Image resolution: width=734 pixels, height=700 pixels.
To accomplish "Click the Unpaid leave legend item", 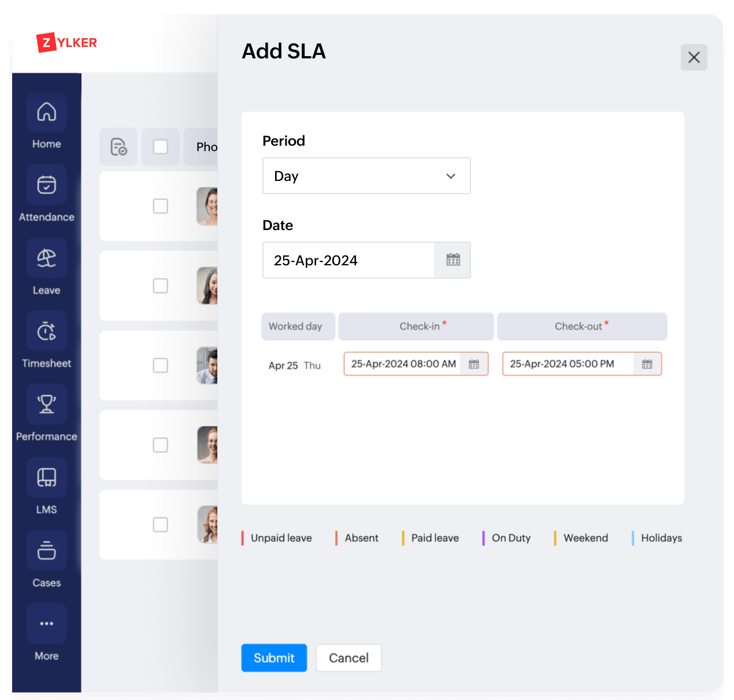I will [277, 538].
